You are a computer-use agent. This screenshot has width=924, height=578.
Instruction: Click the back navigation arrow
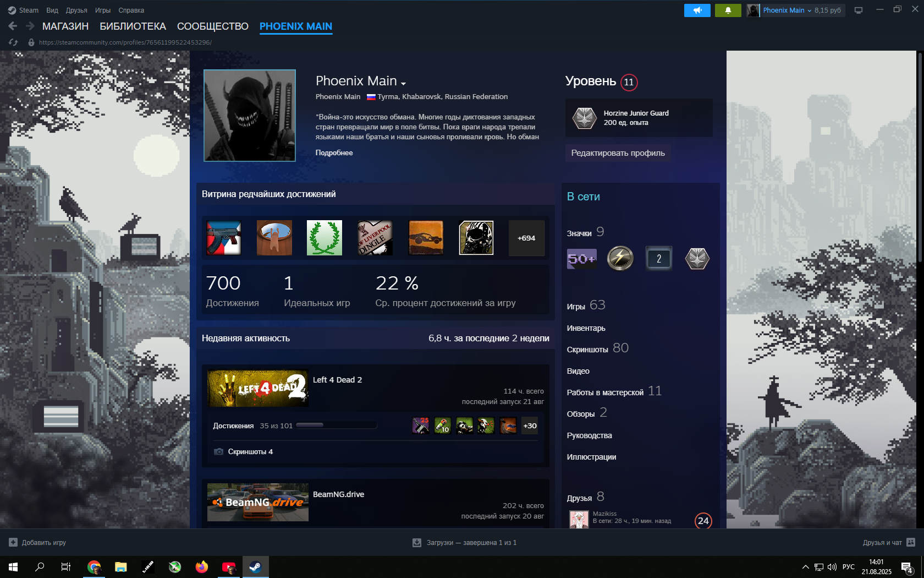(13, 26)
